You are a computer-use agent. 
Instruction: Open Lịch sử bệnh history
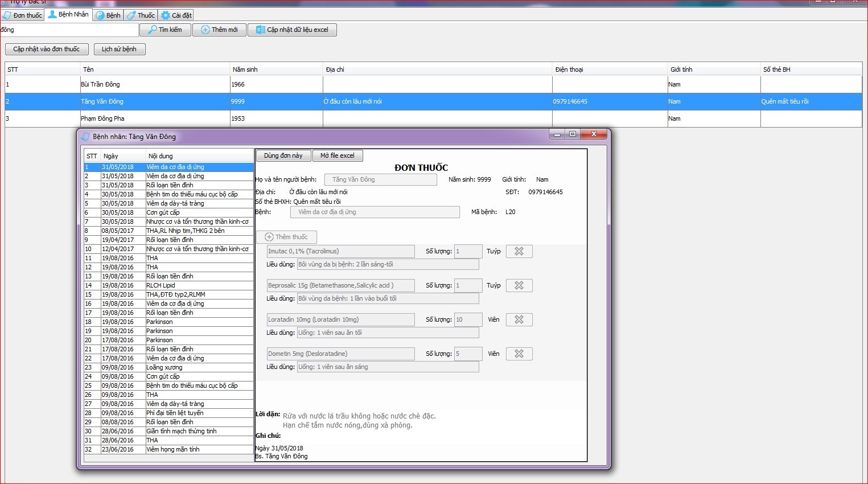[x=120, y=49]
